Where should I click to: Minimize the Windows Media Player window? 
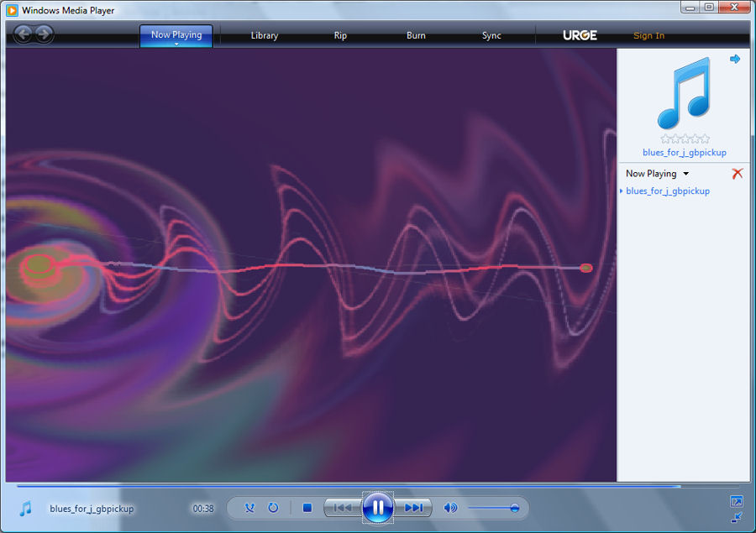tap(690, 8)
